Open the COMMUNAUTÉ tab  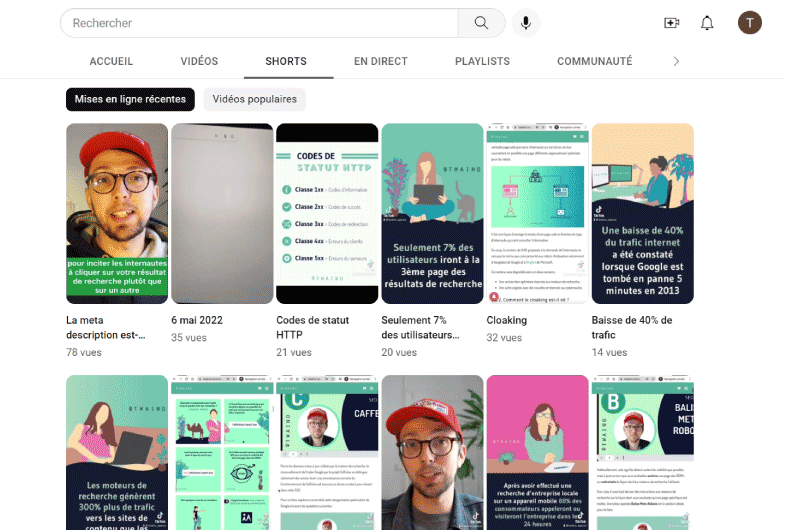coord(594,61)
